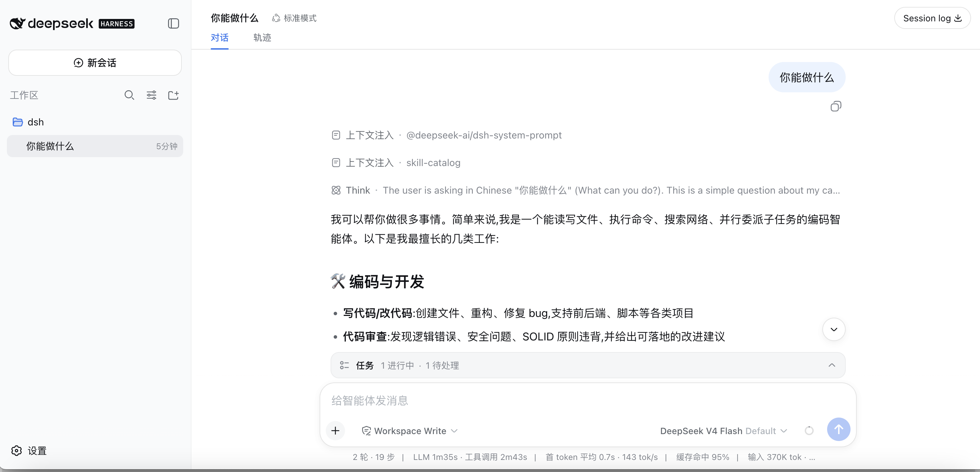Open workspace filter sliders icon

[x=152, y=95]
